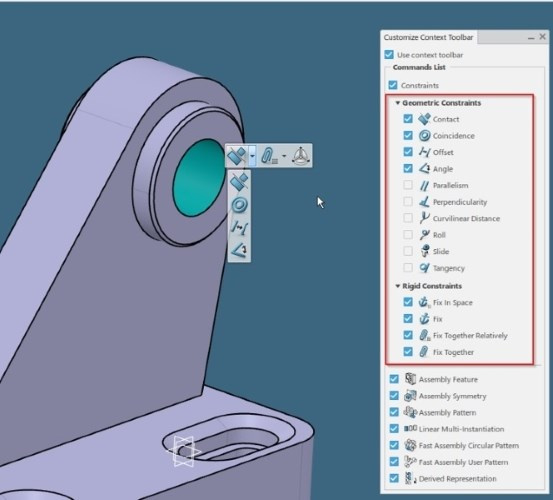Viewport: 553px width, 500px height.
Task: Click the Fast Assembly Circular Pattern icon
Action: tap(410, 445)
